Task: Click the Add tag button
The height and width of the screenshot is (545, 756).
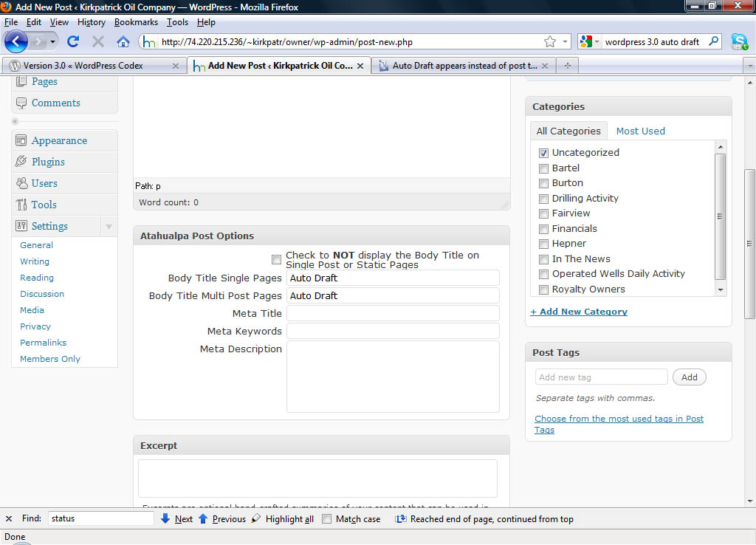Action: (689, 377)
